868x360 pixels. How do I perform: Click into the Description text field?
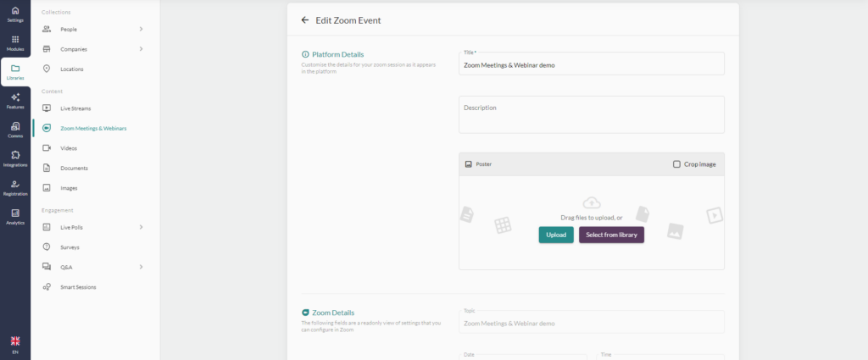(591, 114)
